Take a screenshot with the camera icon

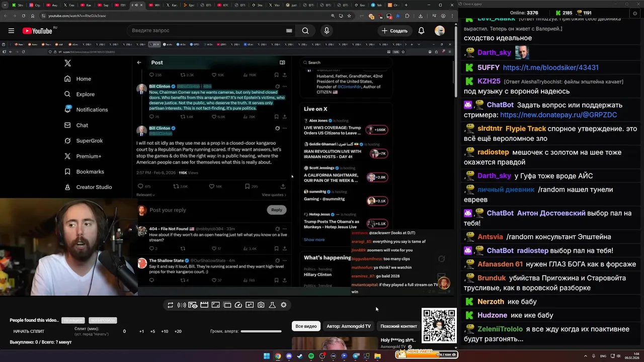tap(261, 305)
